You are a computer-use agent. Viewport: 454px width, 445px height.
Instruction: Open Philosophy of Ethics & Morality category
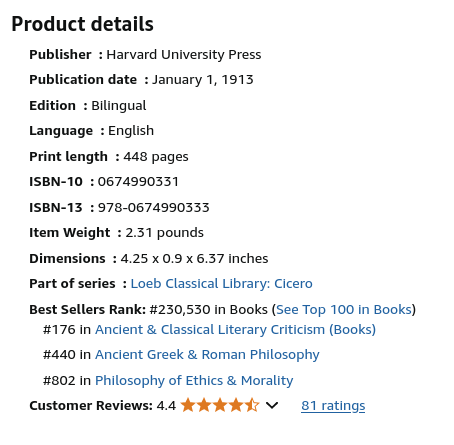pos(194,381)
